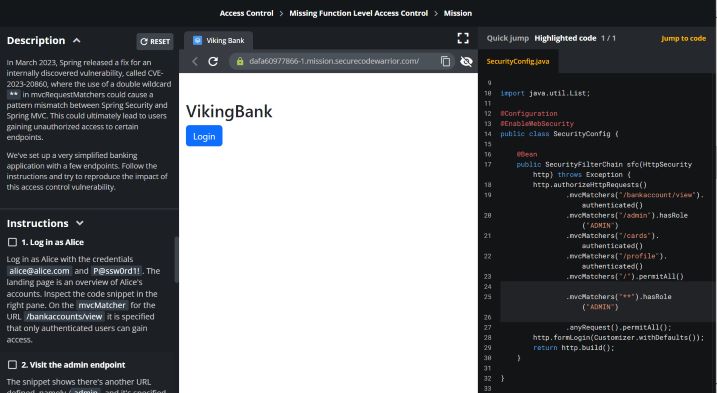Copy the mission URL to clipboard
This screenshot has width=717, height=393.
click(x=445, y=61)
